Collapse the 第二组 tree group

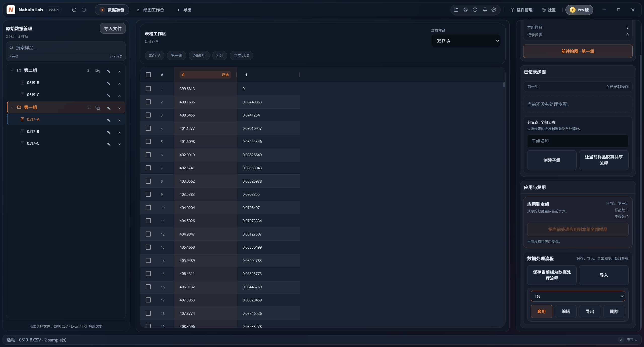[12, 70]
